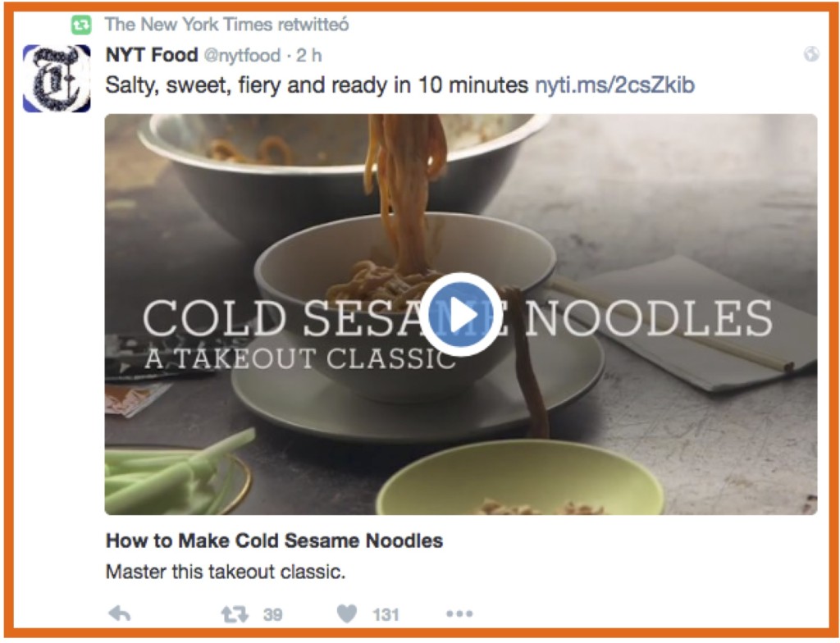Retweet using the retweet arrows icon

(x=235, y=613)
